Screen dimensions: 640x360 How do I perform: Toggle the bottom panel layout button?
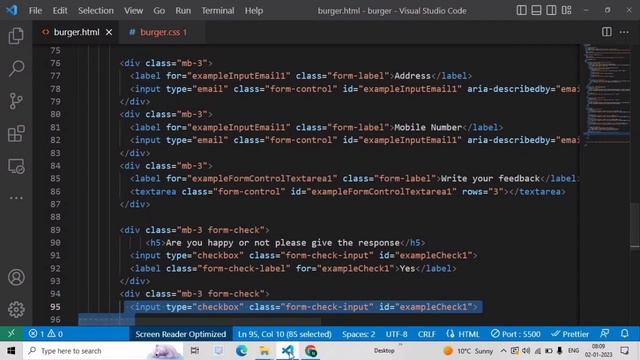[536, 10]
